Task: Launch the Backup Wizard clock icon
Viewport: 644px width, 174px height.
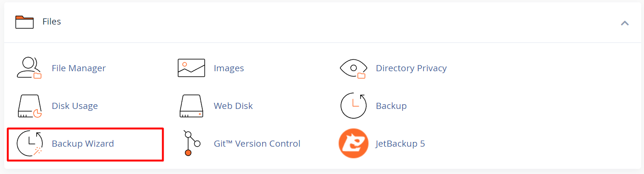Action: (x=30, y=143)
